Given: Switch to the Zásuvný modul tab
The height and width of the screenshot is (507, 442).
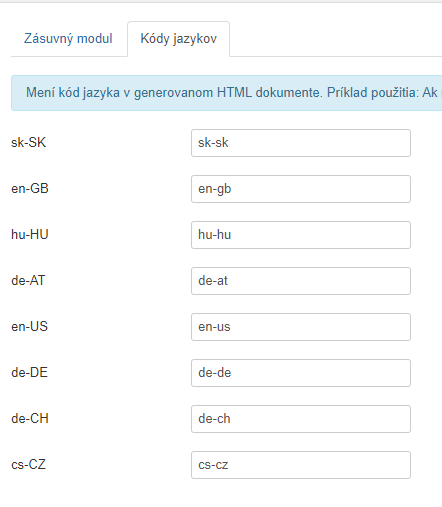Looking at the screenshot, I should click(x=68, y=39).
